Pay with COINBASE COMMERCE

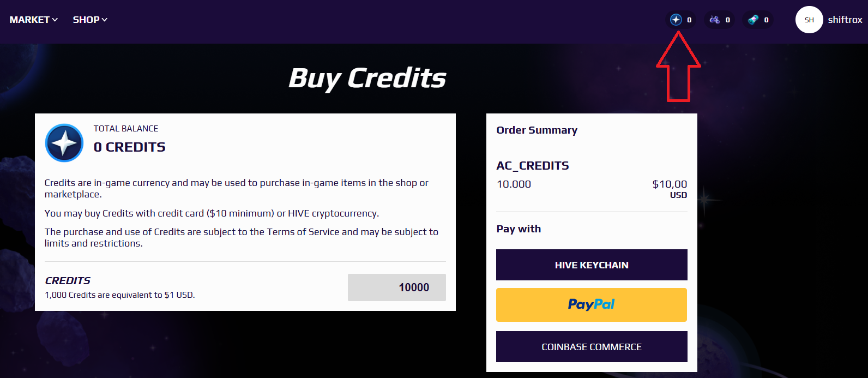[592, 347]
